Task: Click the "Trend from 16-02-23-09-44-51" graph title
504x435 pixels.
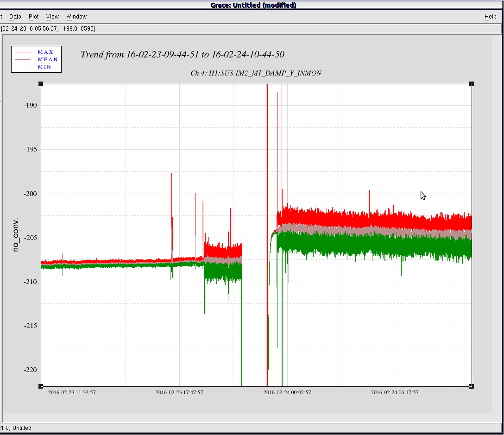Action: pyautogui.click(x=182, y=54)
